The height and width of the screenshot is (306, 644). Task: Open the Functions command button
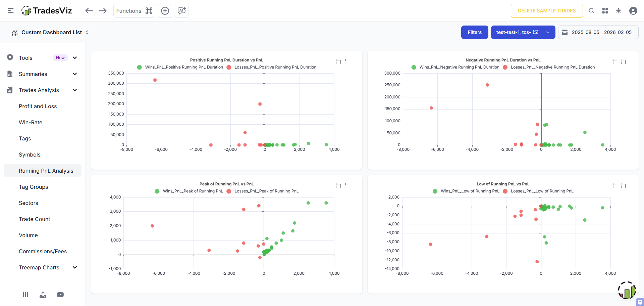[x=134, y=11]
